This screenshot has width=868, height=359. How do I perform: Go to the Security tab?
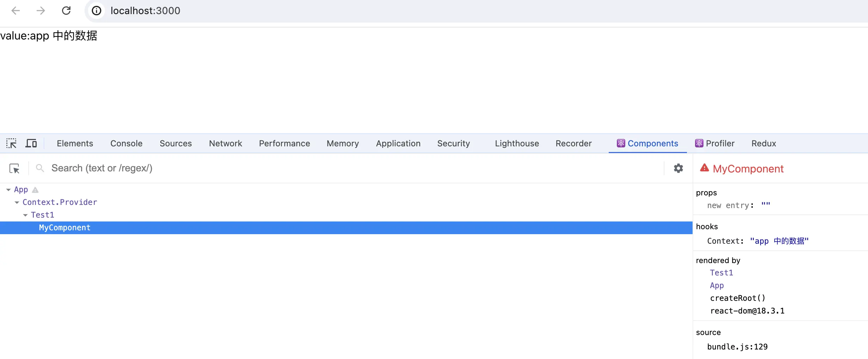(453, 143)
